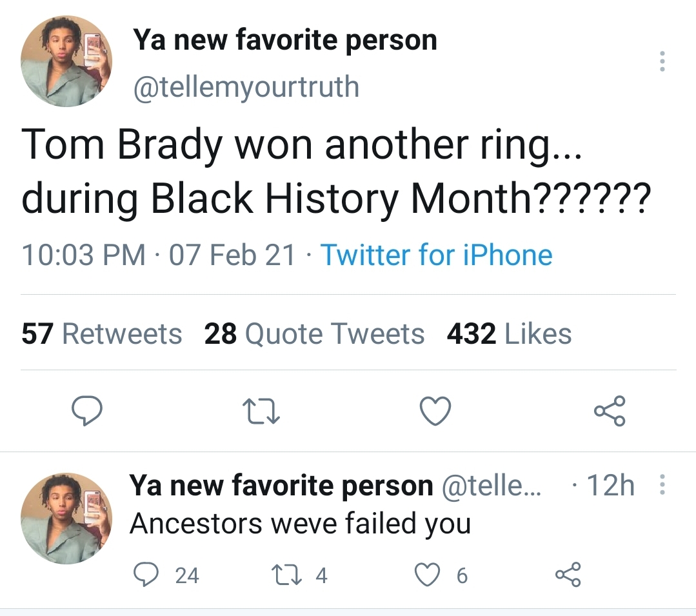Click the 12h timestamp on the reply

click(x=610, y=485)
